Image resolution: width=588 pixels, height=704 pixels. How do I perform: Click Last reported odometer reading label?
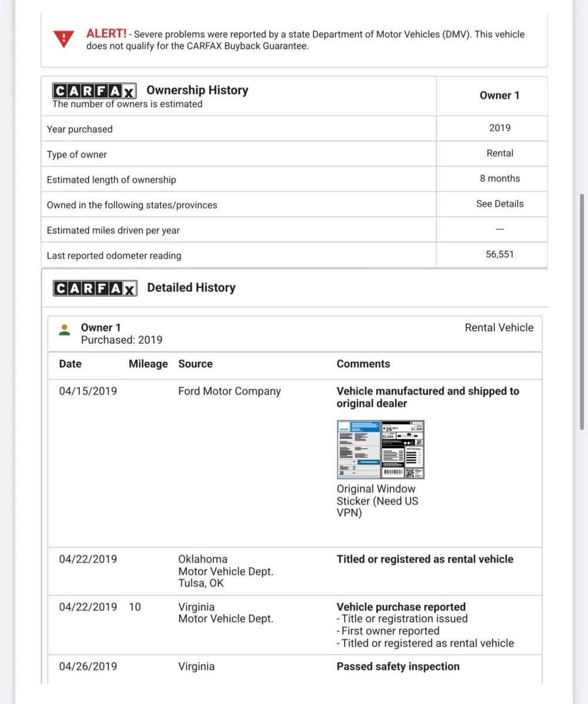[x=114, y=255]
